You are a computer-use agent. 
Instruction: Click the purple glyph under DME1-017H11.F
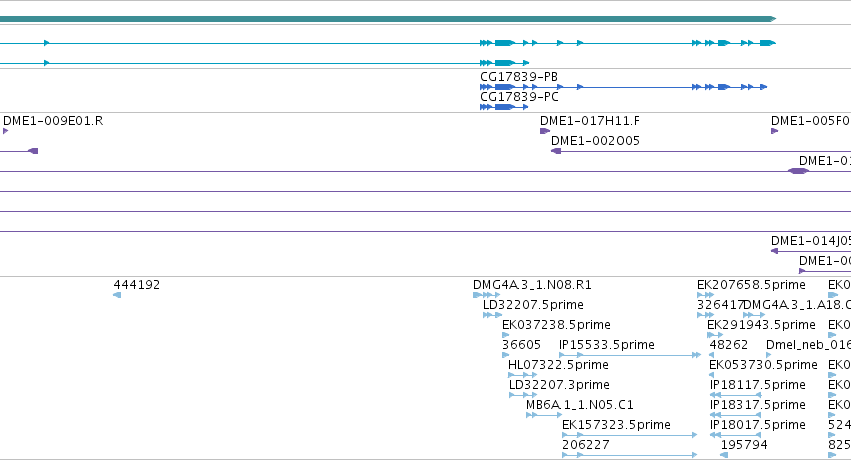click(x=545, y=131)
